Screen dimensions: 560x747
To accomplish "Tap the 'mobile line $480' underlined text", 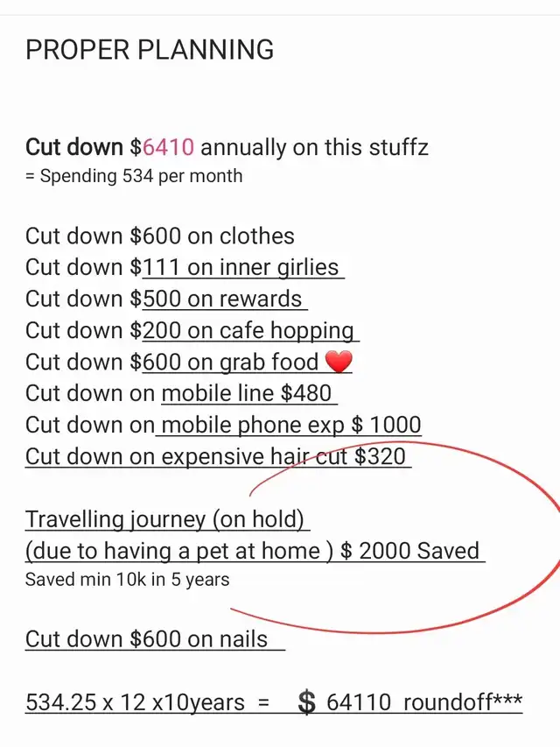I will click(x=248, y=393).
